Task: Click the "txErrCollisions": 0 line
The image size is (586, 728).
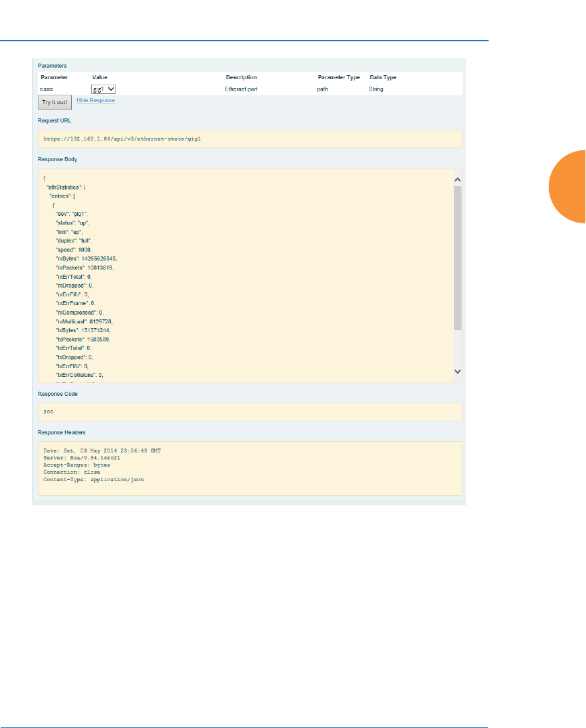Action: [x=79, y=375]
